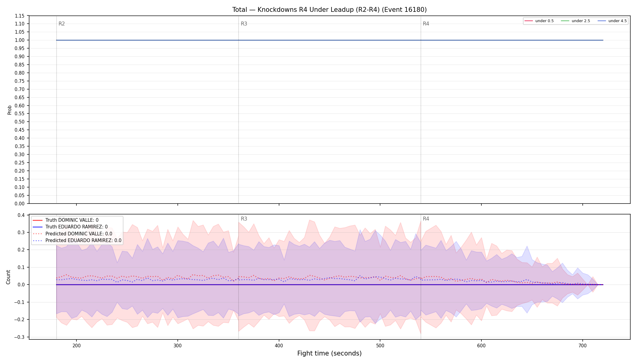
Task: Click the green line sample beside 'under 2.5'
Action: pyautogui.click(x=565, y=21)
